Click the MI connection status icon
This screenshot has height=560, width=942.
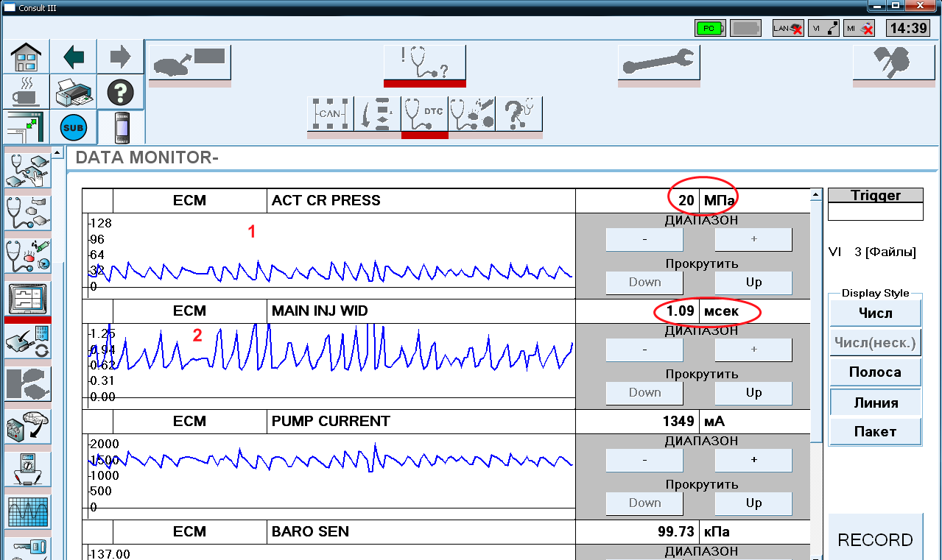[x=860, y=28]
